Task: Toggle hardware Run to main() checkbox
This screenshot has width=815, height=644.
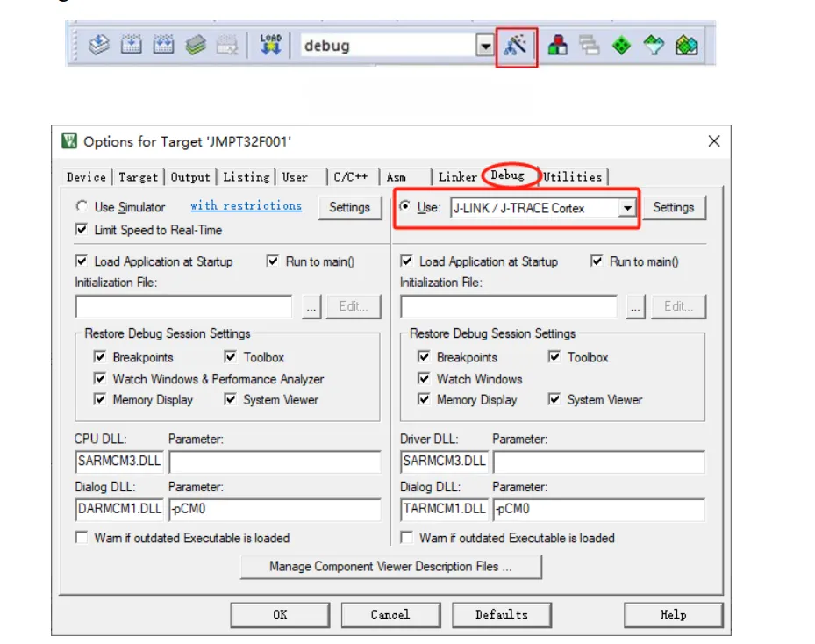Action: pos(597,261)
